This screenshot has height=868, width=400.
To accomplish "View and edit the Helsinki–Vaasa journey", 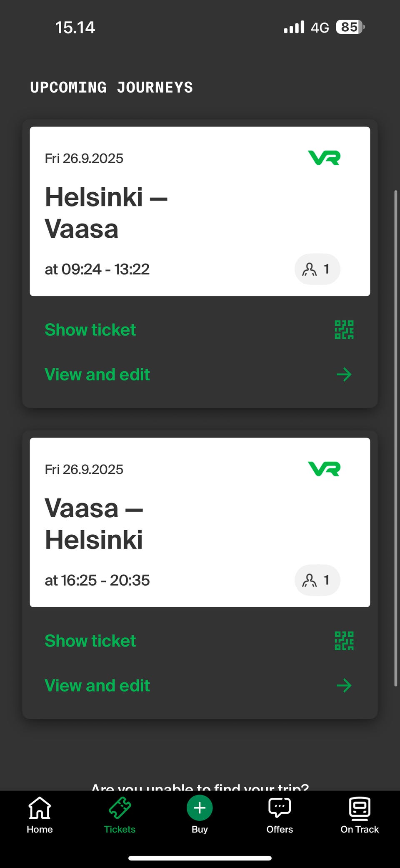I will [x=97, y=375].
